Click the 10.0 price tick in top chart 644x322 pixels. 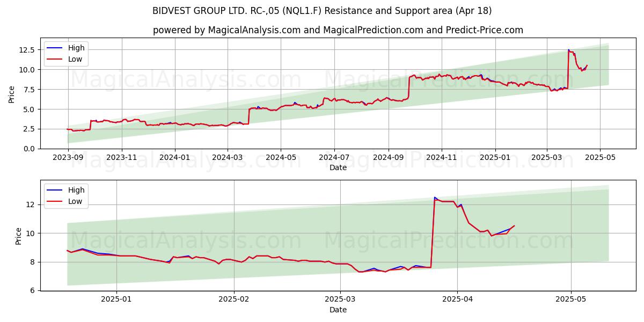point(27,70)
